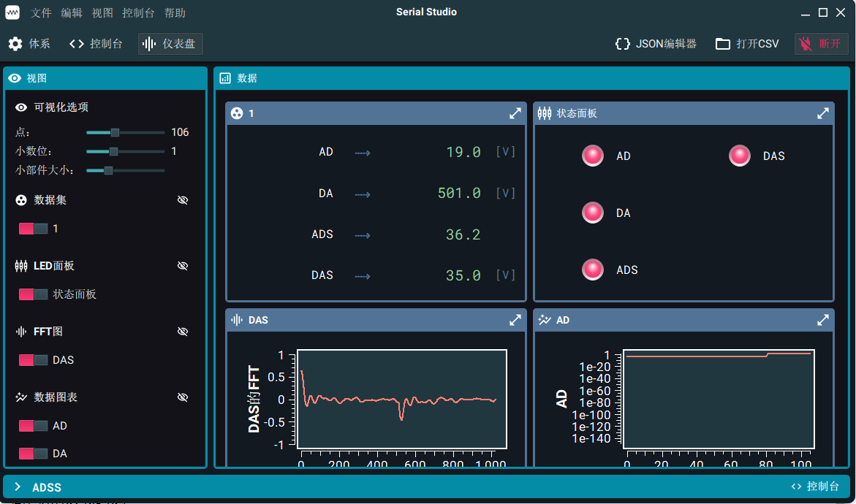Adjust the 点 slider in 可视化选项
This screenshot has width=856, height=504.
115,132
